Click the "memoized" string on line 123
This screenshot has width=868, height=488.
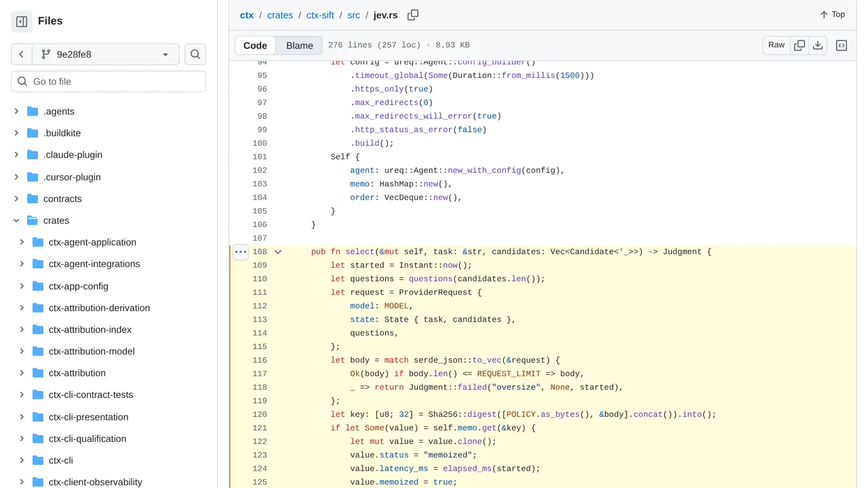(x=448, y=455)
